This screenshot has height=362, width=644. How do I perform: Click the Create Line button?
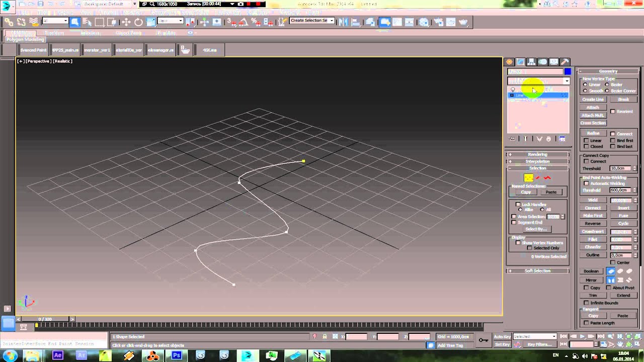point(593,100)
